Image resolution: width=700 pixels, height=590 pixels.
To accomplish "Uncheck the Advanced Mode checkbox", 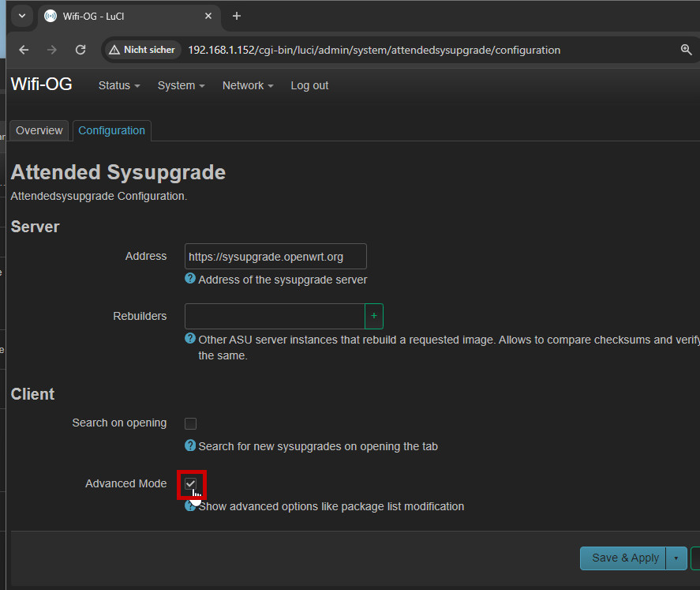I will click(x=191, y=483).
